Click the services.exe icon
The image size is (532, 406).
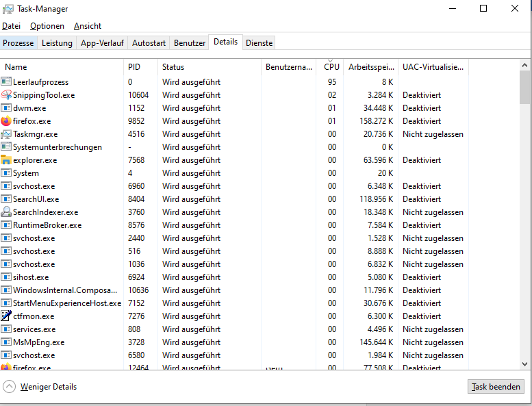coord(6,329)
